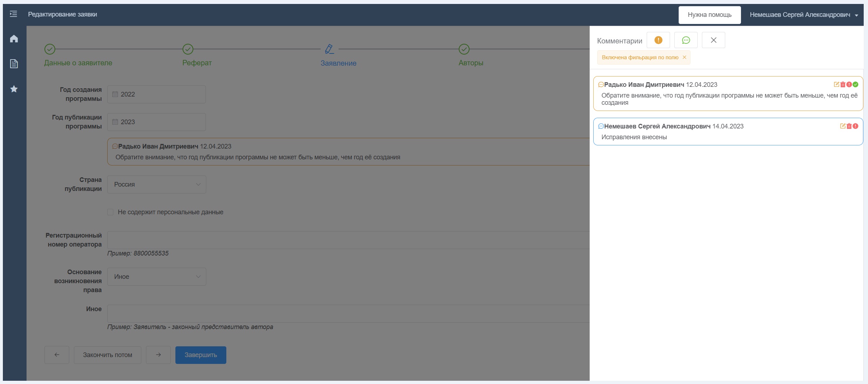868x384 pixels.
Task: Expand the Немешаев Сергей Александрович user menu
Action: click(803, 15)
